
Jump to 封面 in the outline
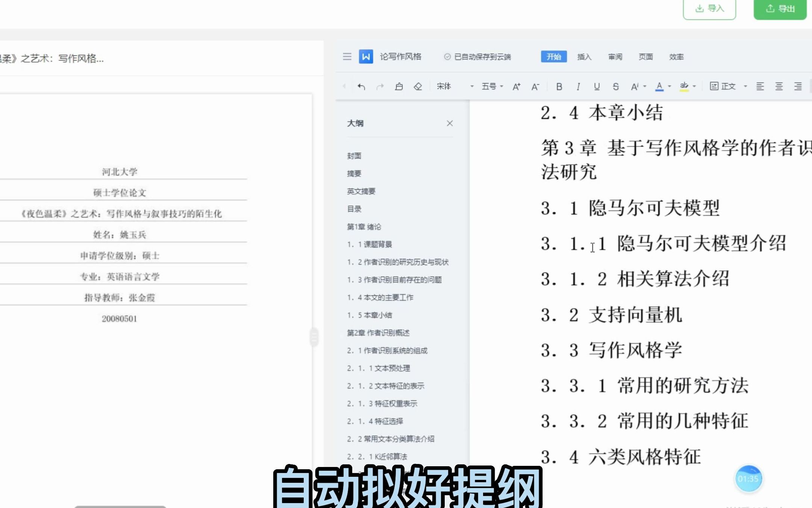(354, 156)
